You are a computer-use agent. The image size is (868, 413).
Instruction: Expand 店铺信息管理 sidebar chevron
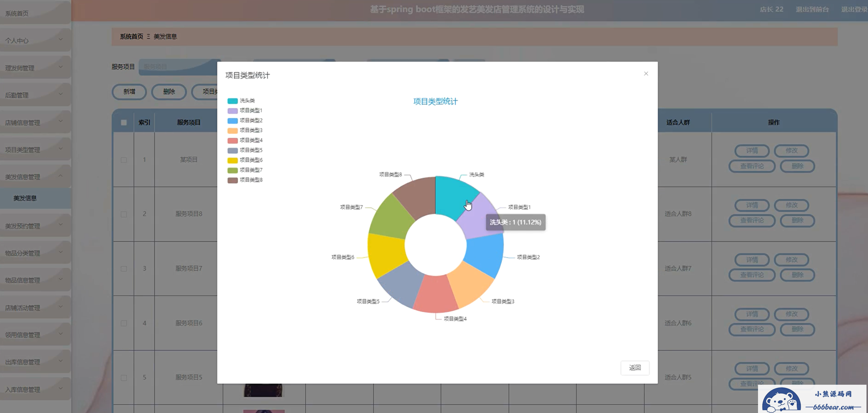pos(61,121)
